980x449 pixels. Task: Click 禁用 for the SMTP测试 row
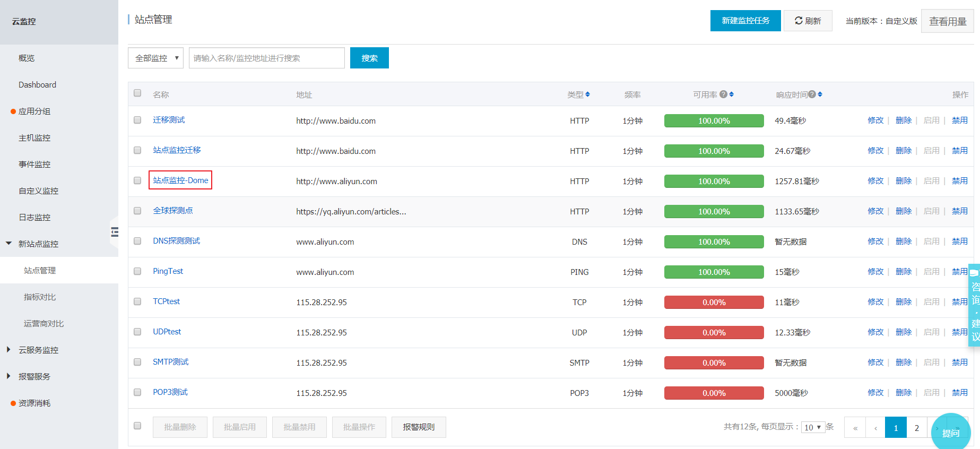(x=959, y=362)
